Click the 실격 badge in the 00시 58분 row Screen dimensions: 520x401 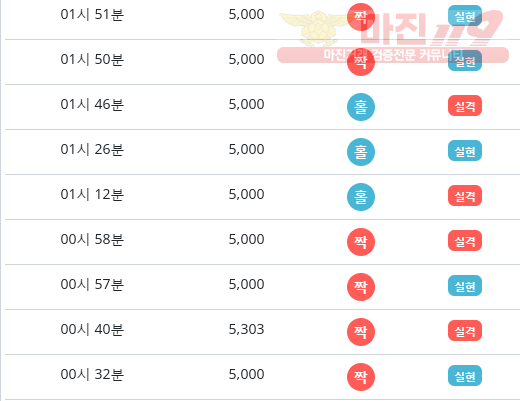point(465,241)
